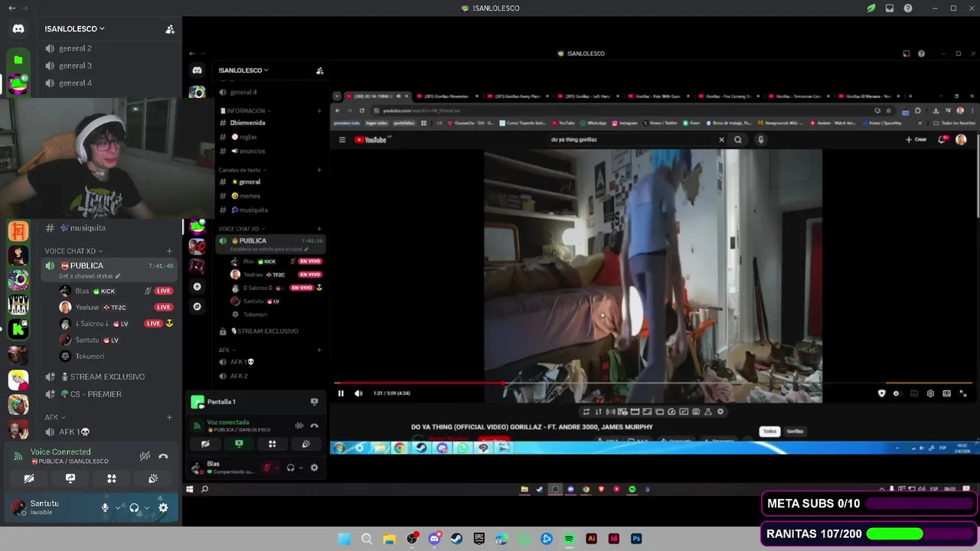The height and width of the screenshot is (551, 980).
Task: Open Discord user settings gear
Action: pyautogui.click(x=163, y=507)
